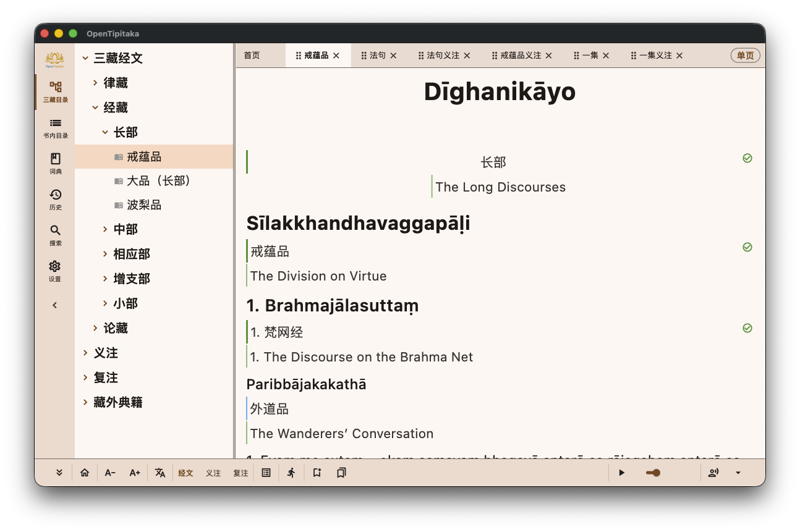
Task: Collapse the 三藏经文 tree root
Action: (x=85, y=57)
